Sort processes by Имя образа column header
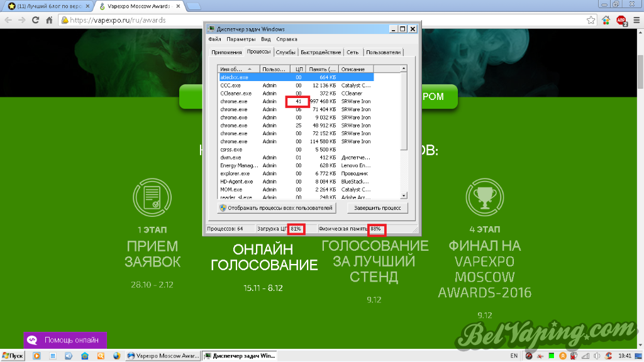Viewport: 644px width, 362px height. [x=238, y=69]
